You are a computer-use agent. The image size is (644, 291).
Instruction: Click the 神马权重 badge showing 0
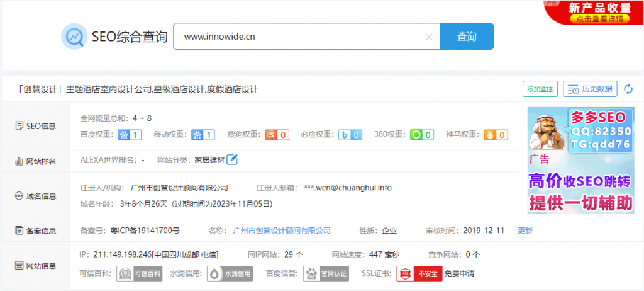496,135
